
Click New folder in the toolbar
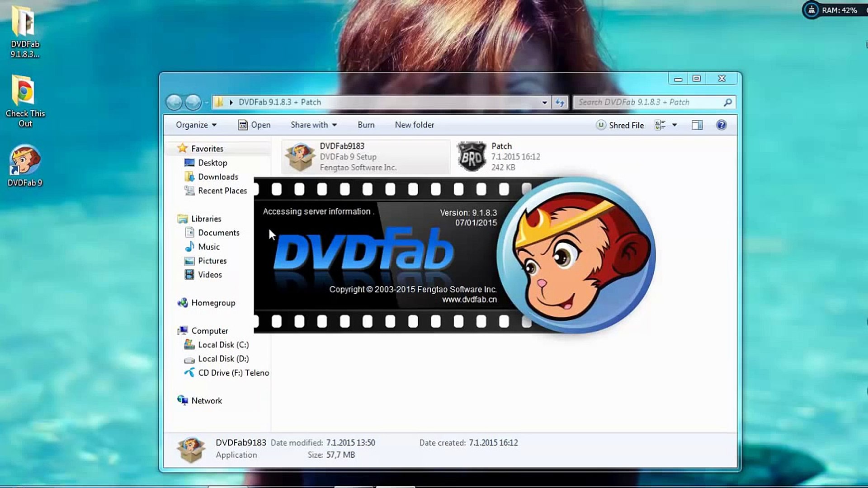coord(414,125)
